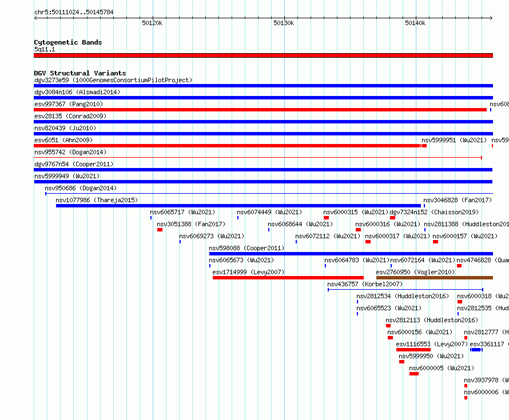Select nsv950686 (Dogan2014) label
Viewport: 509px width, 420px height.
coord(81,188)
